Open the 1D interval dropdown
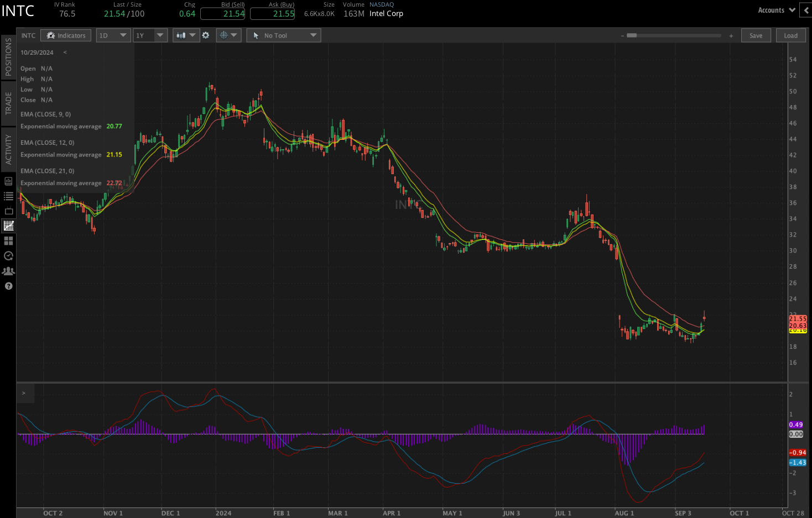 click(x=113, y=35)
